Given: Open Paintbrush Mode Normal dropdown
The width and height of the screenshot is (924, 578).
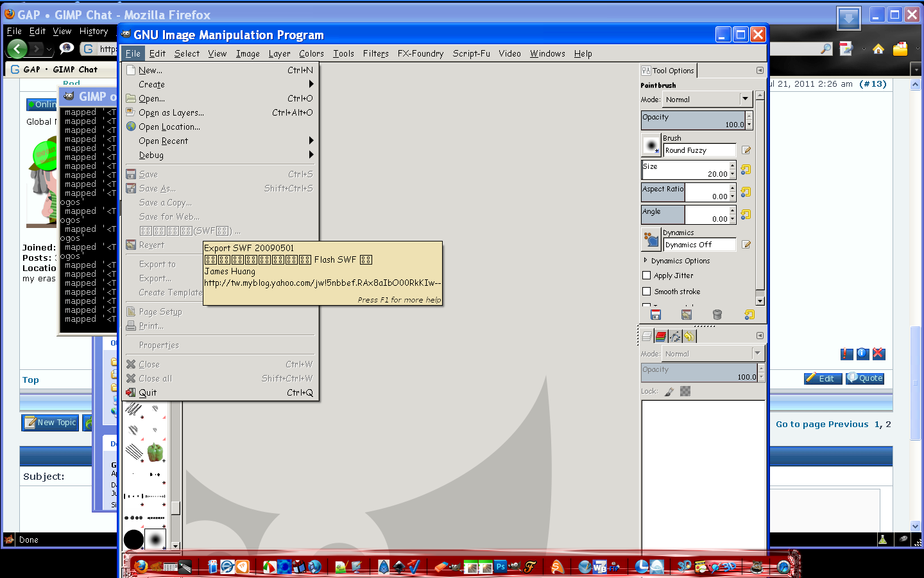Looking at the screenshot, I should 707,100.
